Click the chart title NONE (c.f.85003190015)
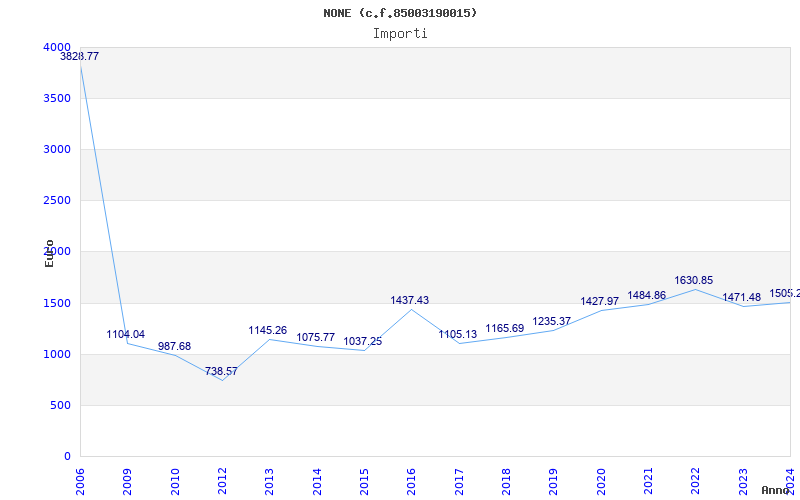This screenshot has height=500, width=800. [x=400, y=13]
